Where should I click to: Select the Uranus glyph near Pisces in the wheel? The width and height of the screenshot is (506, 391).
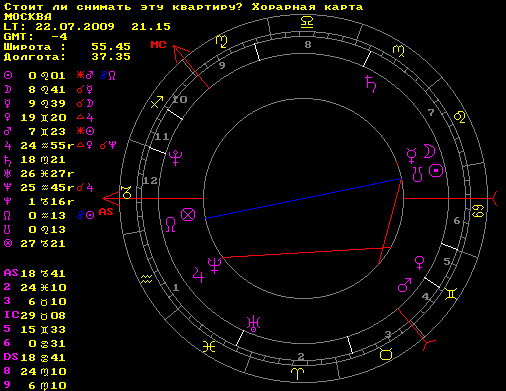pyautogui.click(x=253, y=323)
